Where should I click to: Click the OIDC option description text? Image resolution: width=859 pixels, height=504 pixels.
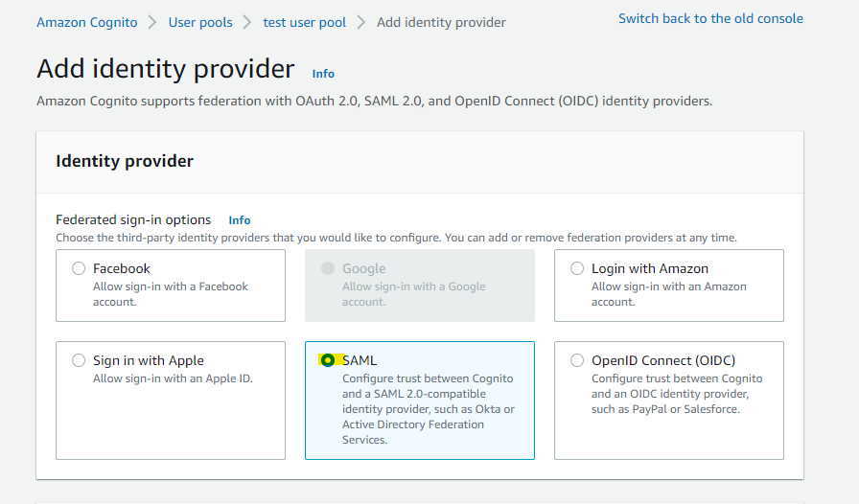tap(677, 394)
